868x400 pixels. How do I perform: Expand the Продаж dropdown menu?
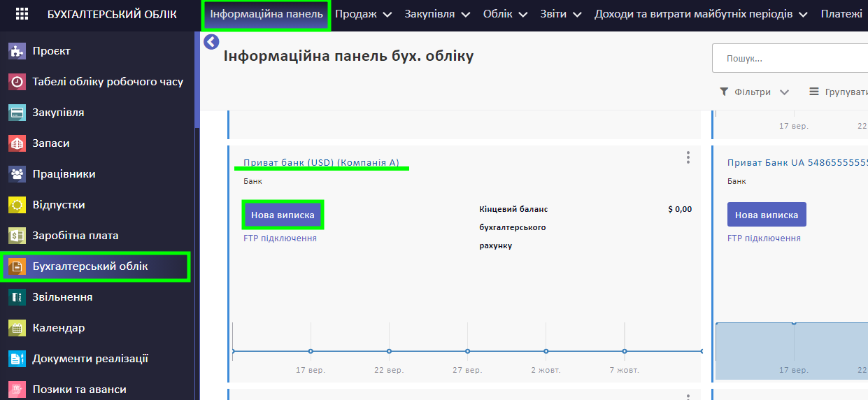click(x=362, y=14)
